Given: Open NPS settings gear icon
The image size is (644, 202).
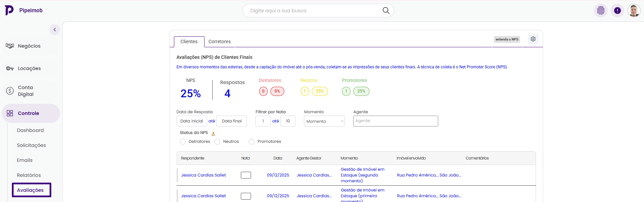Looking at the screenshot, I should [533, 39].
